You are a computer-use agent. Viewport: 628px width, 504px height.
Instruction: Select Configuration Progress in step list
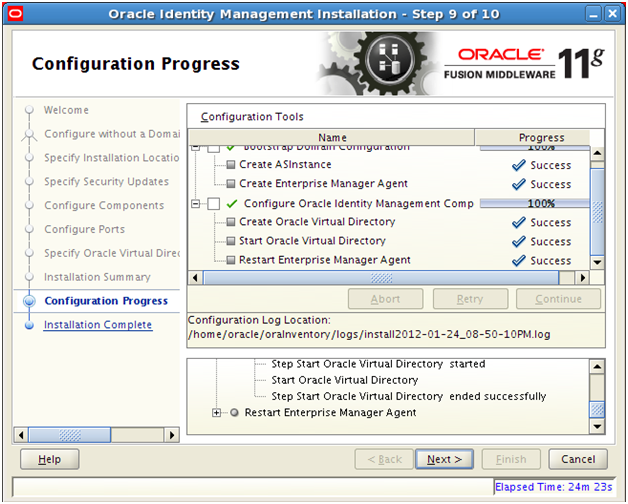[x=106, y=301]
